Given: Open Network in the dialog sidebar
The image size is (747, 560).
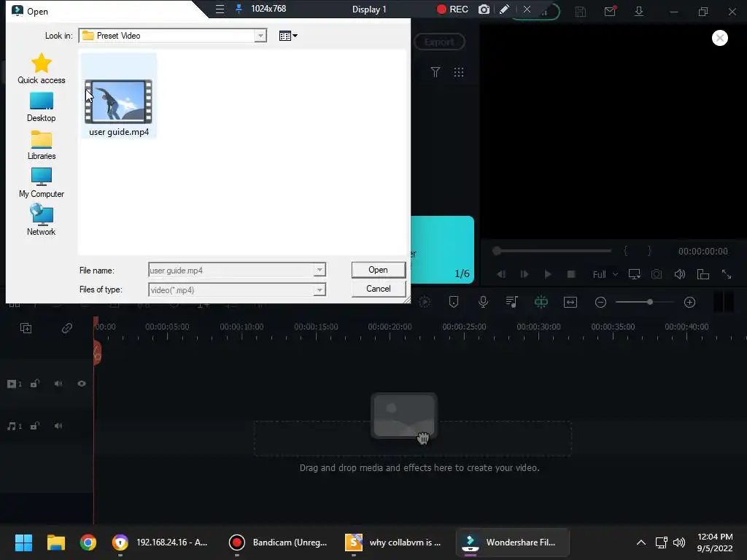Looking at the screenshot, I should click(x=42, y=220).
